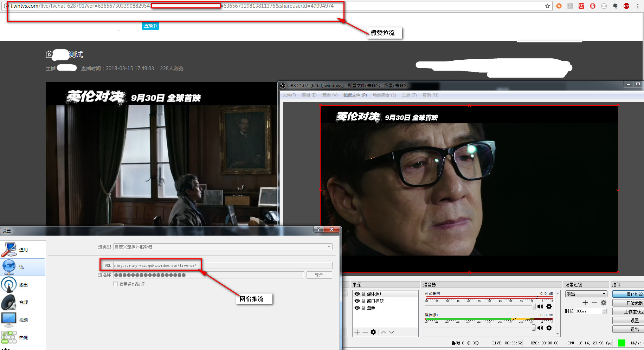The width and height of the screenshot is (644, 350).
Task: Open the 热键 hotkeys settings category
Action: pos(23,337)
